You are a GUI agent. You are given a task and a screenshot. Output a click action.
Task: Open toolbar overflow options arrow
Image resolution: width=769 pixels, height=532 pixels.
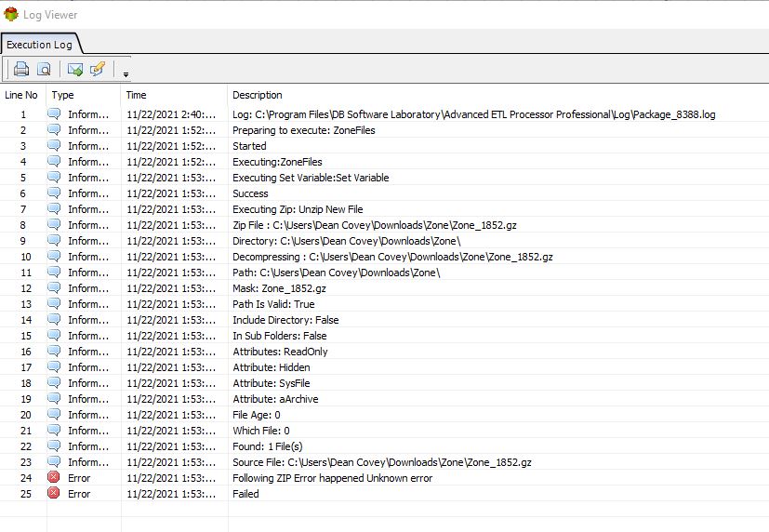pyautogui.click(x=126, y=74)
